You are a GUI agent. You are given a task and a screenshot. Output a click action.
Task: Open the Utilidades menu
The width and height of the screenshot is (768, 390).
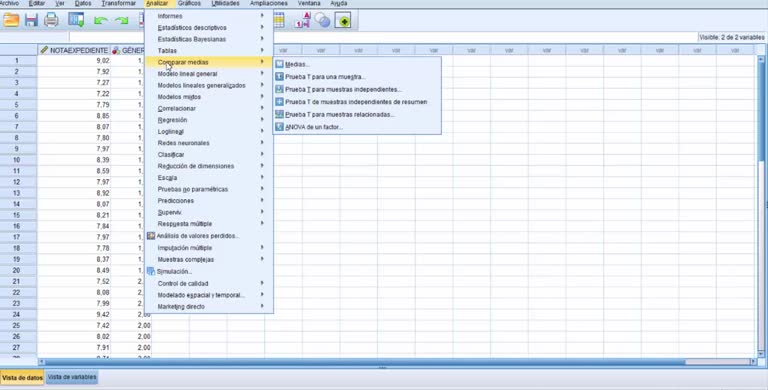[x=225, y=3]
